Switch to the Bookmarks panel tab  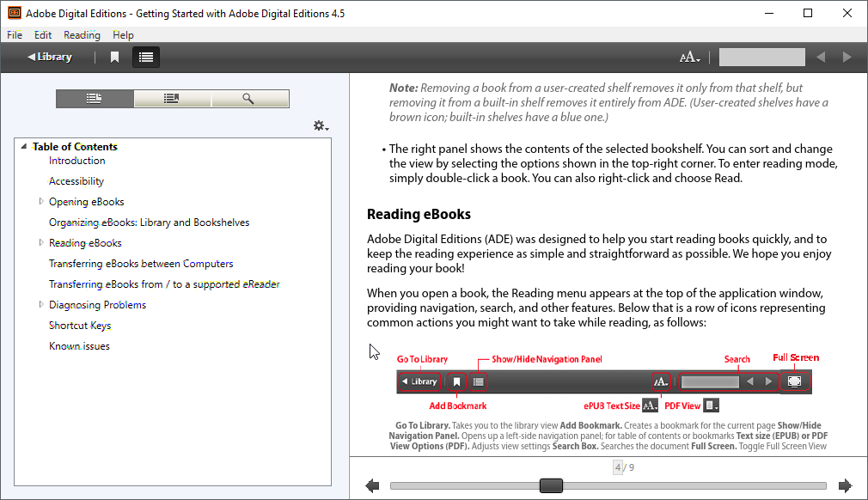(172, 99)
